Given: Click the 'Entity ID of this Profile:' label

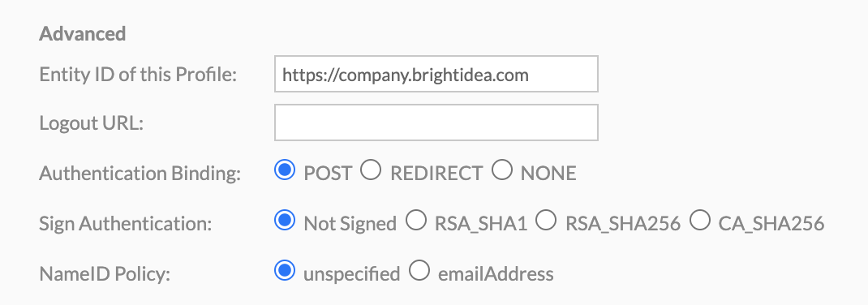Looking at the screenshot, I should pyautogui.click(x=138, y=74).
